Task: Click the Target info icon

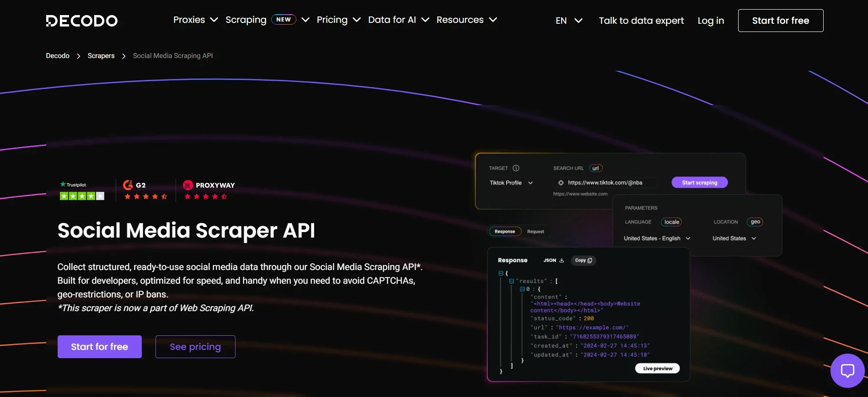Action: (x=516, y=168)
